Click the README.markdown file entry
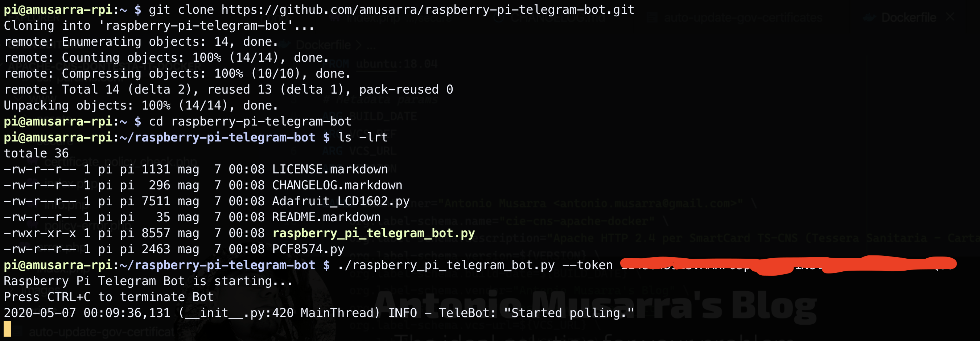This screenshot has width=980, height=341. point(326,217)
